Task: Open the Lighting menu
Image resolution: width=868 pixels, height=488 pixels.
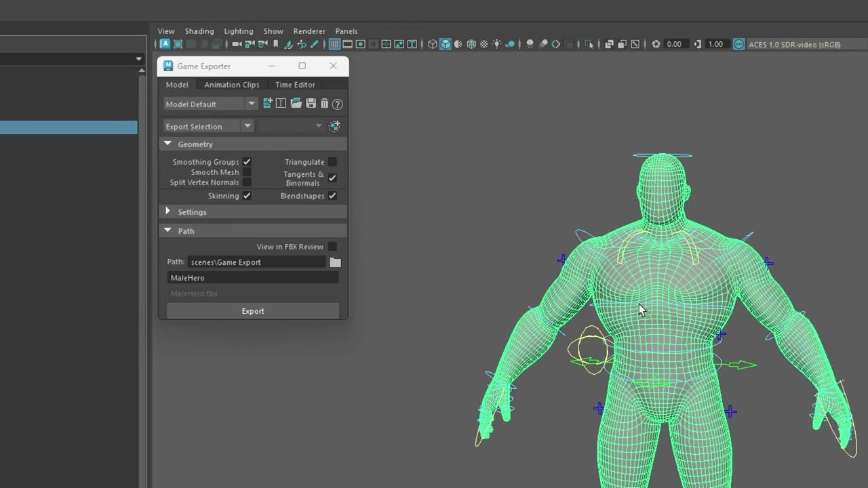Action: point(239,31)
